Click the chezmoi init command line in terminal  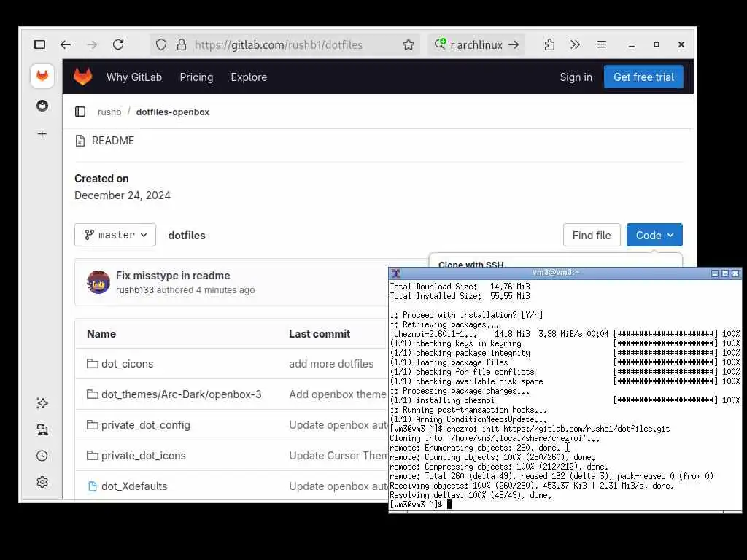pos(530,429)
